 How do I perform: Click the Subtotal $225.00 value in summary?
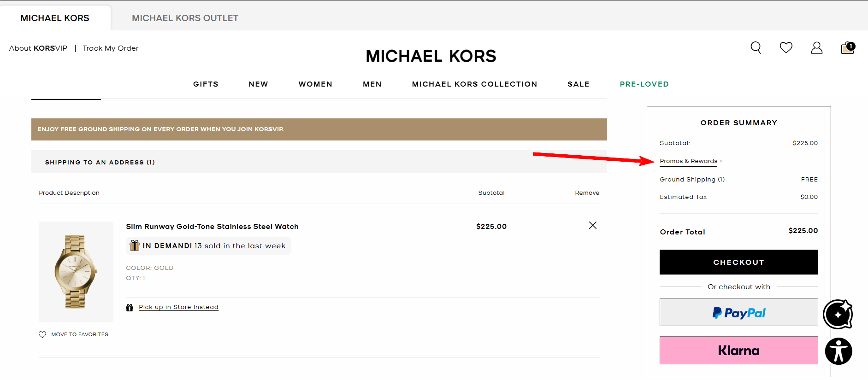pos(805,143)
